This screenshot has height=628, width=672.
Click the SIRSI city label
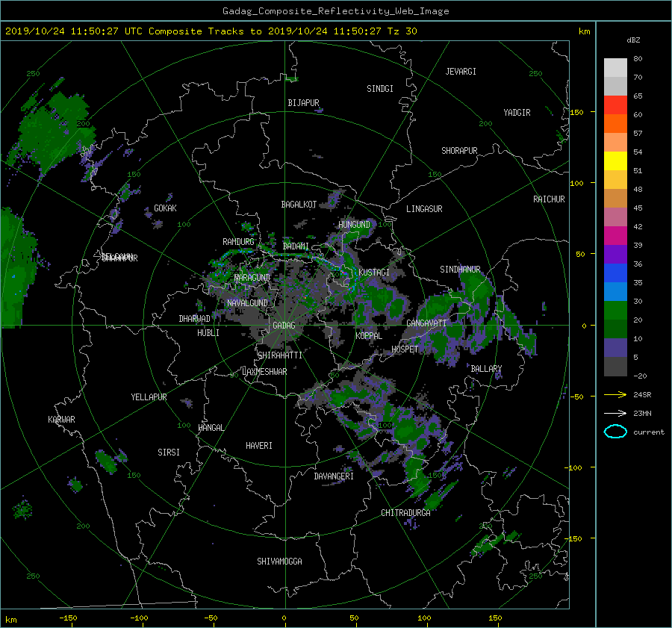(169, 453)
